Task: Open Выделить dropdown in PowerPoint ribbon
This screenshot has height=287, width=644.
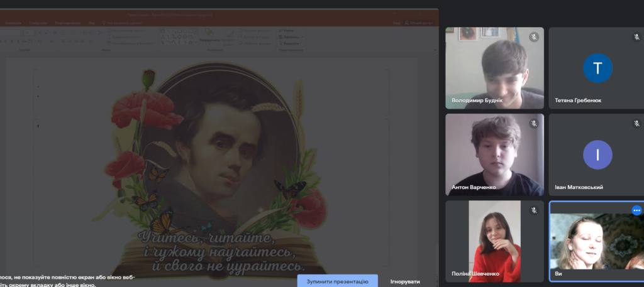Action: [290, 43]
